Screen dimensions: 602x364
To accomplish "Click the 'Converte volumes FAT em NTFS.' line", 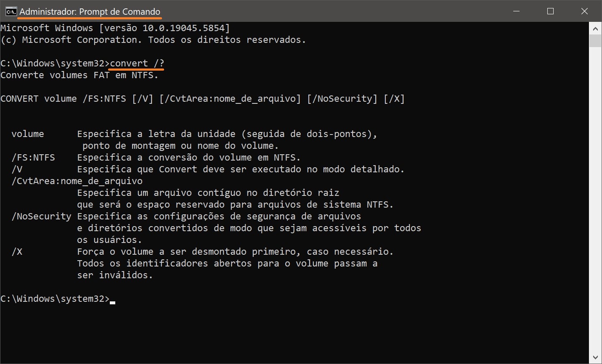I will [x=80, y=75].
